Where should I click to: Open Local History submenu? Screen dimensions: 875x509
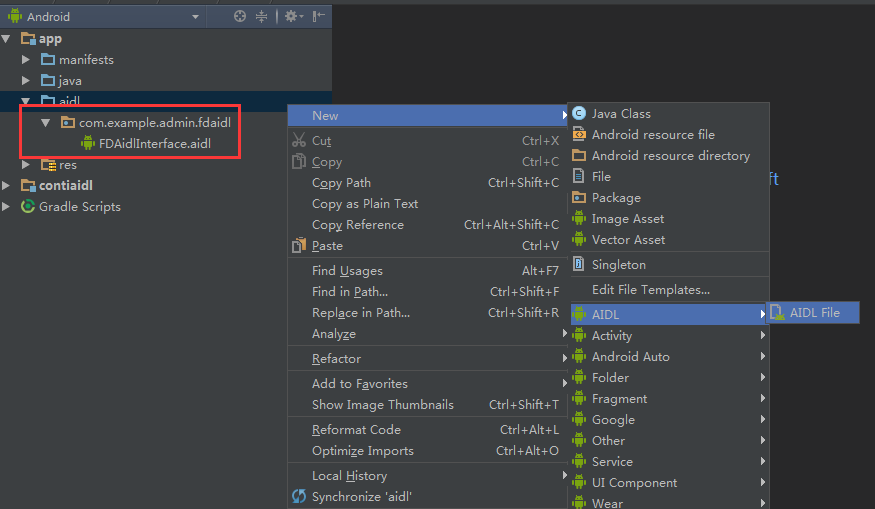pyautogui.click(x=427, y=476)
